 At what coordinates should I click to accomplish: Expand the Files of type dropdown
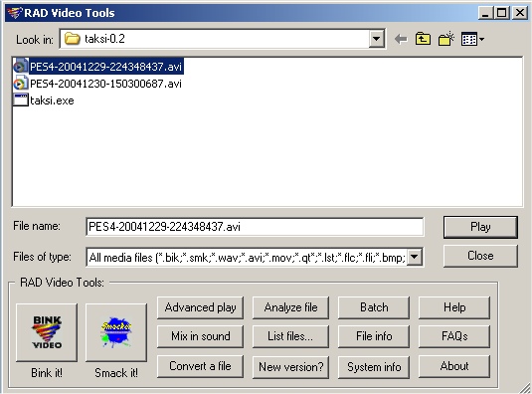click(x=415, y=257)
